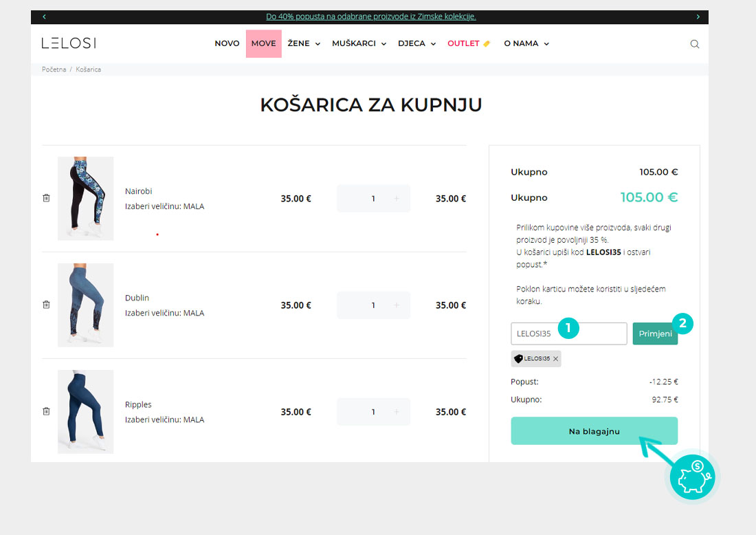
Task: Click trash icon beside Ripples leggings
Action: 46,411
